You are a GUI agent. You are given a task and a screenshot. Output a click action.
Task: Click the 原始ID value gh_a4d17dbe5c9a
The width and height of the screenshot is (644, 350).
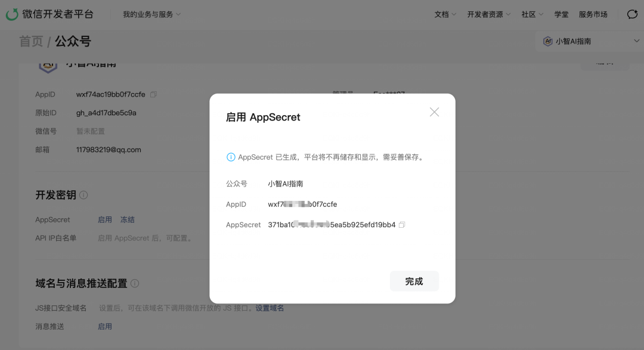(106, 113)
